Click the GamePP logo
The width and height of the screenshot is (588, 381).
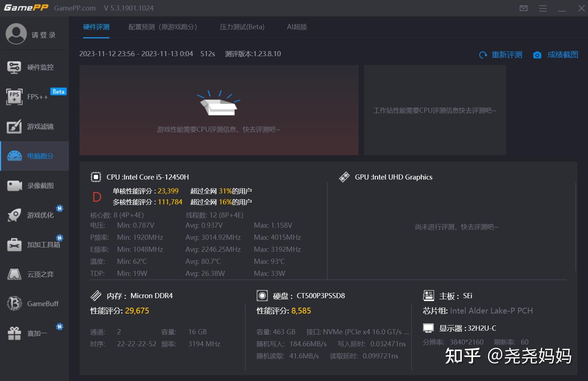click(26, 8)
